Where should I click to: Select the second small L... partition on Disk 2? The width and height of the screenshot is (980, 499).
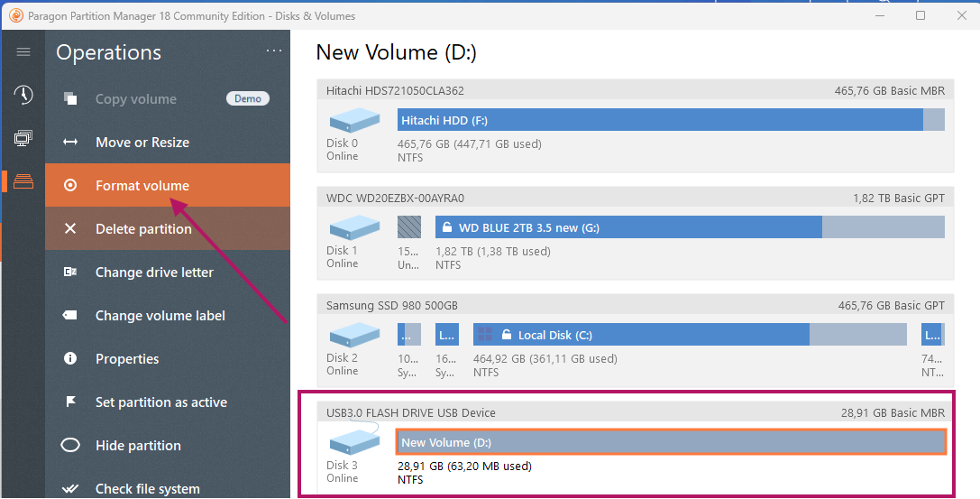click(447, 335)
